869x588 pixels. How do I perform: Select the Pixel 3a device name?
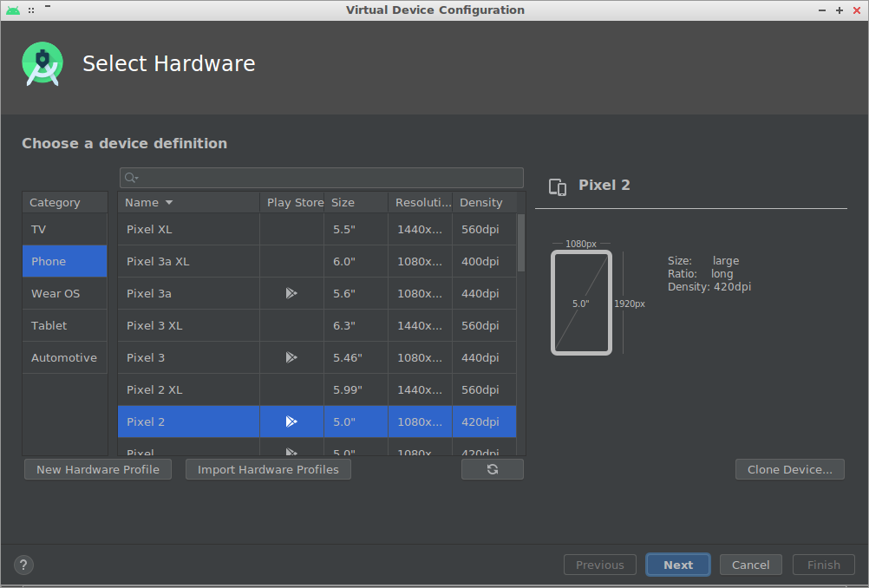coord(148,293)
